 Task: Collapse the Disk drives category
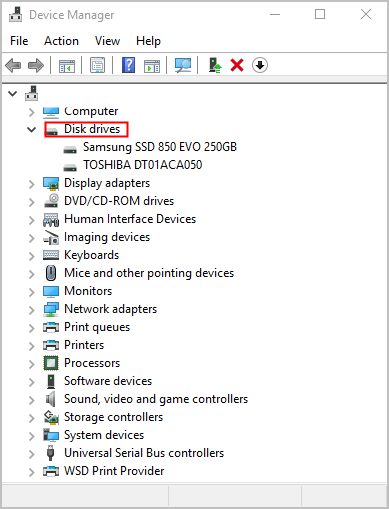32,129
